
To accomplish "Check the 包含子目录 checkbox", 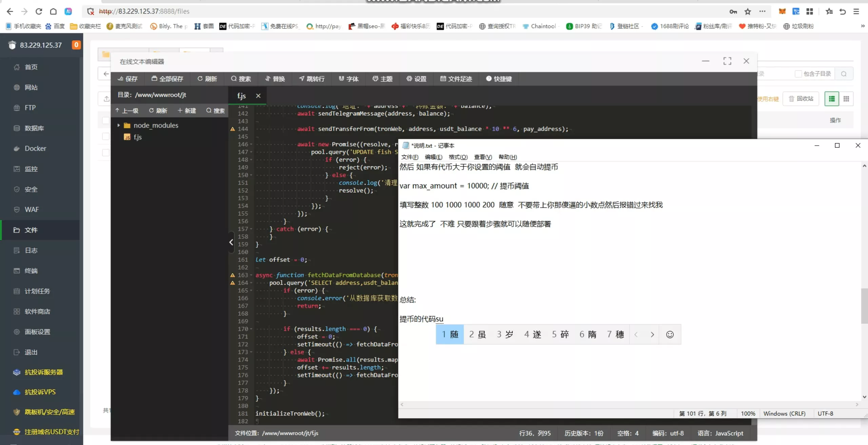I will point(799,73).
